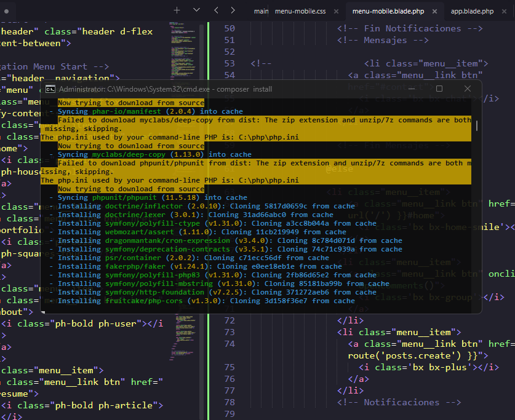
Task: Close the menu-mobile.blade.php tab
Action: tap(434, 11)
